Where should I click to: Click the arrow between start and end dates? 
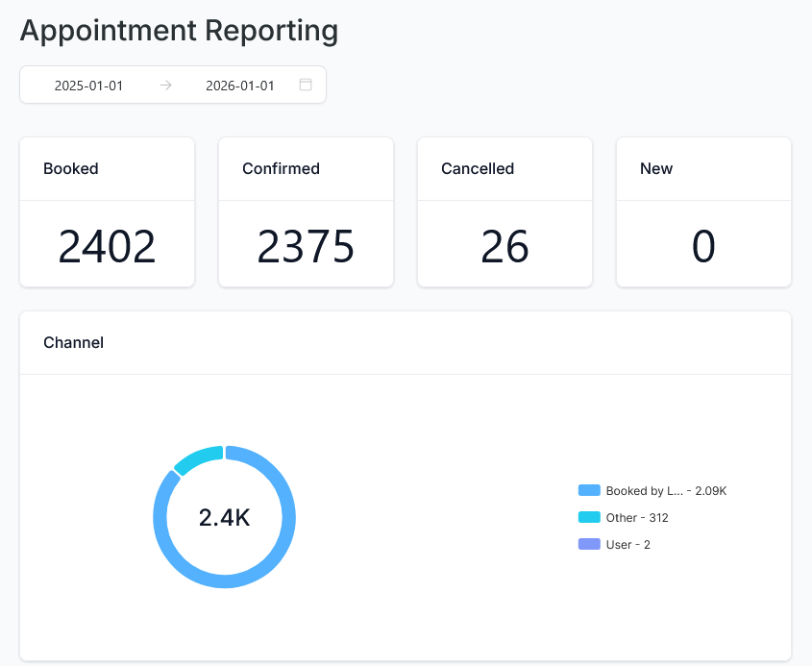[x=165, y=85]
